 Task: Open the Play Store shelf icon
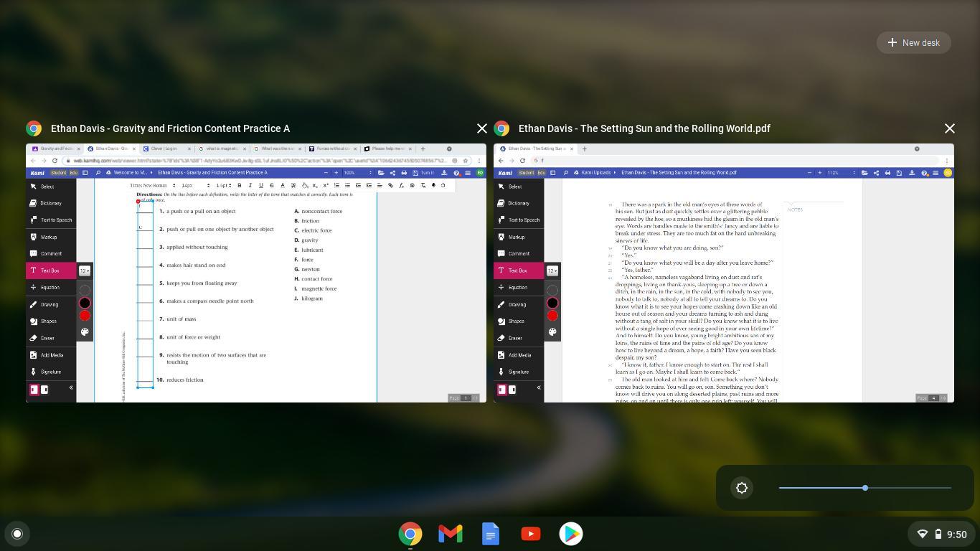[571, 534]
